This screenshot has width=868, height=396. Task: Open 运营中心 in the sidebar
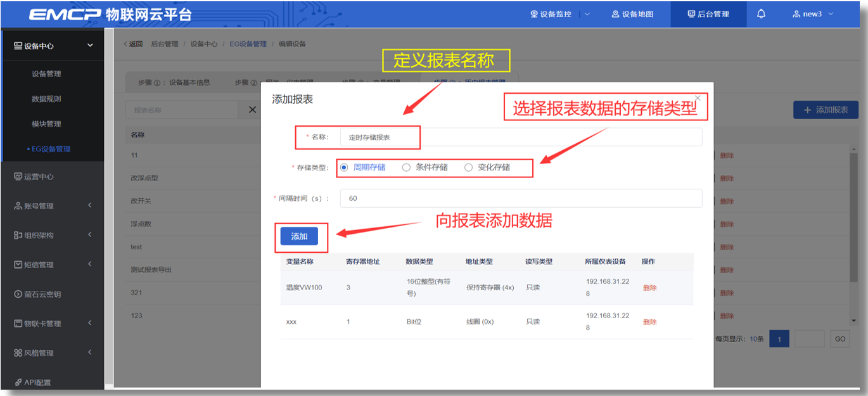click(x=39, y=177)
